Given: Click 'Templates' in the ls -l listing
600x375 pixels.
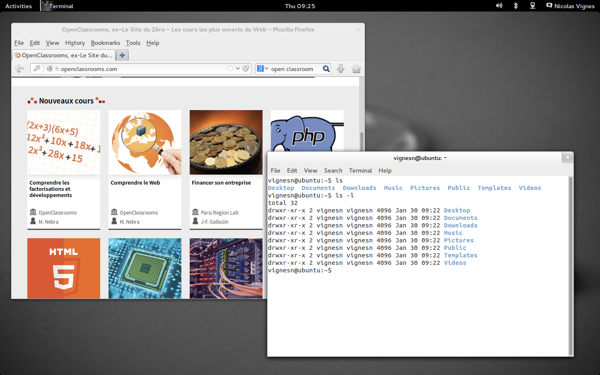Looking at the screenshot, I should (x=460, y=255).
